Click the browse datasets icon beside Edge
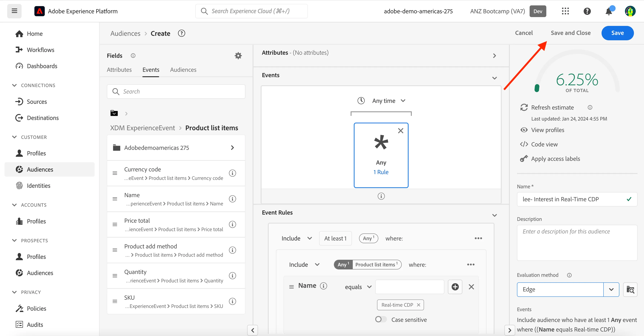This screenshot has height=336, width=644. pyautogui.click(x=630, y=289)
